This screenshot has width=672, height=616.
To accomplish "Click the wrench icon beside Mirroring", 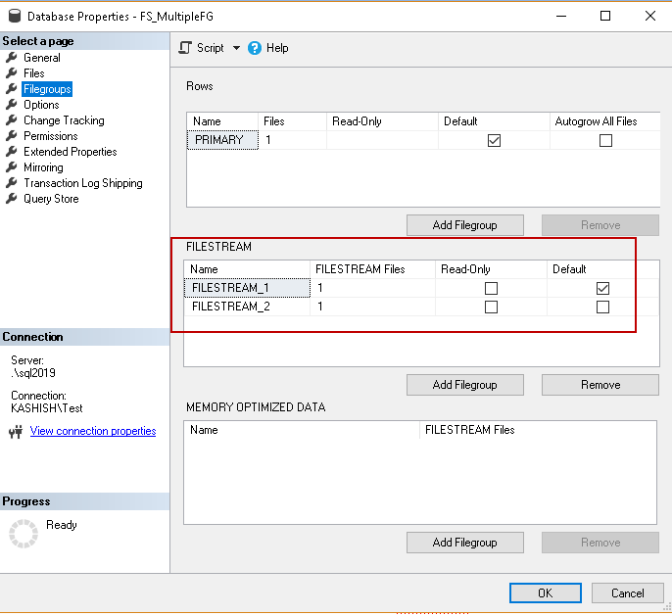I will tap(12, 167).
